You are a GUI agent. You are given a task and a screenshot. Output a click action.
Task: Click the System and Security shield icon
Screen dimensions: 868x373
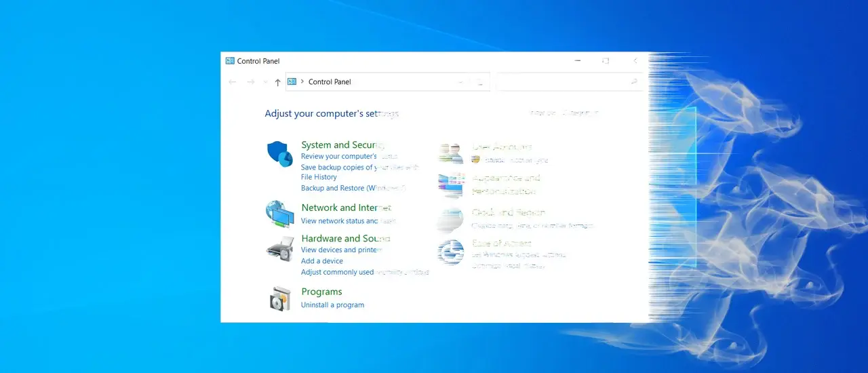point(279,154)
